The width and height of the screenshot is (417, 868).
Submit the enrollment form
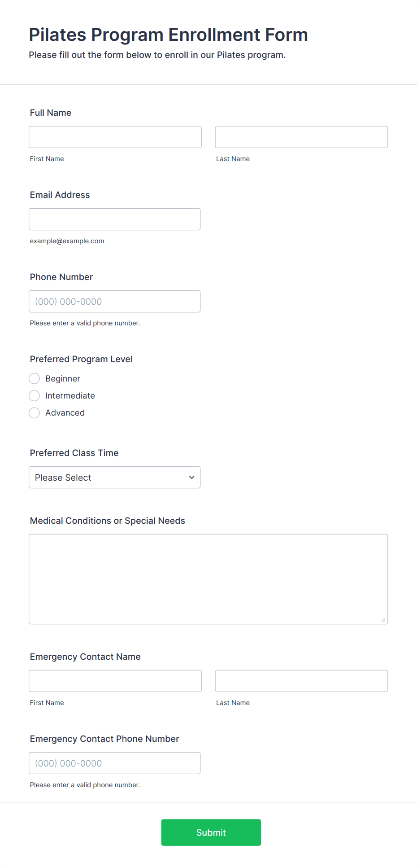(x=211, y=833)
